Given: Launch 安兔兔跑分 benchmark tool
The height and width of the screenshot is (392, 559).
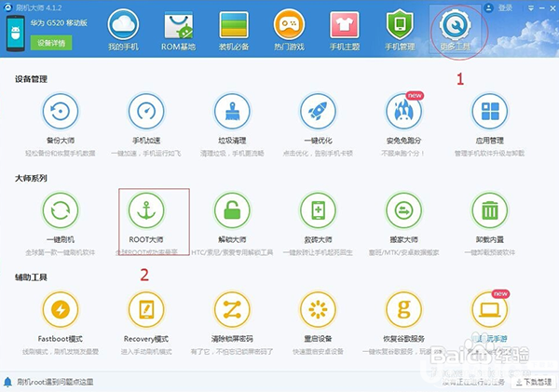Looking at the screenshot, I should (x=404, y=111).
